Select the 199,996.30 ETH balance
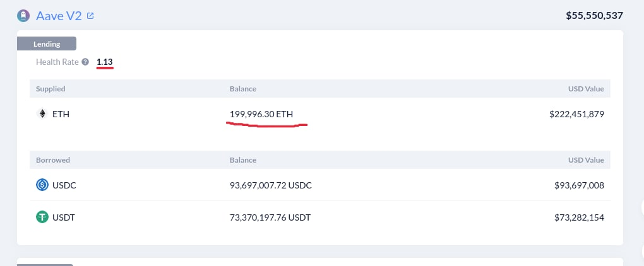The image size is (644, 266). (x=261, y=114)
